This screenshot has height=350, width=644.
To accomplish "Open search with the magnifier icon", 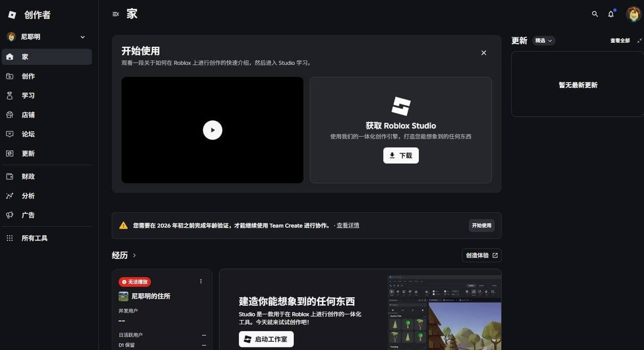I will point(595,14).
